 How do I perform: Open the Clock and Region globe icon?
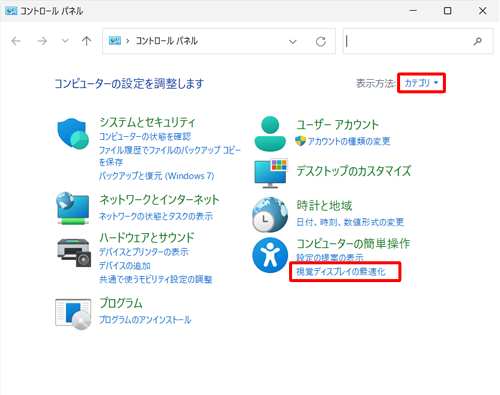tap(270, 214)
